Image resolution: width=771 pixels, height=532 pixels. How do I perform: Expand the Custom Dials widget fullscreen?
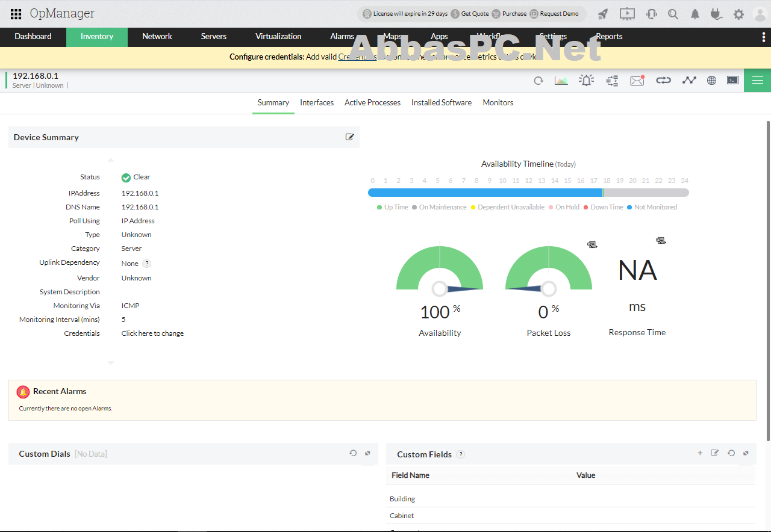point(367,453)
